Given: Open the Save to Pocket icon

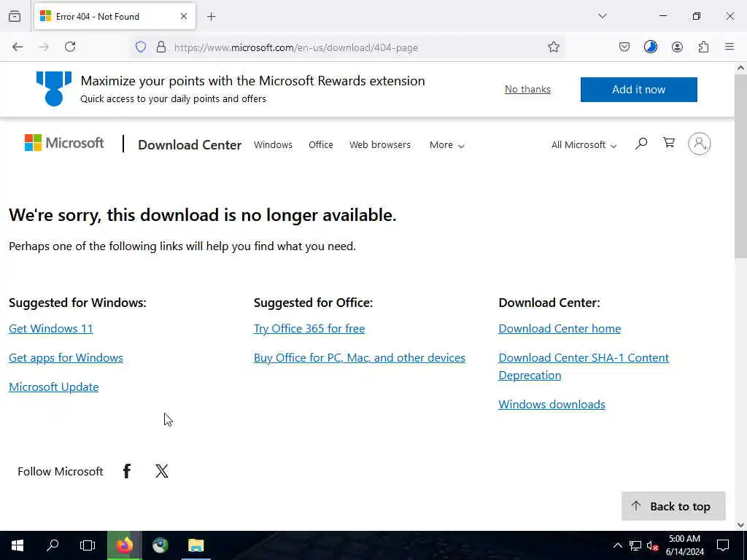Looking at the screenshot, I should [x=624, y=47].
